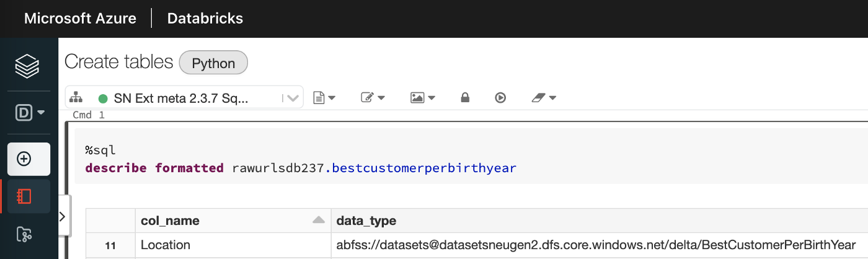
Task: Open the persona switcher D dropdown
Action: [x=30, y=113]
